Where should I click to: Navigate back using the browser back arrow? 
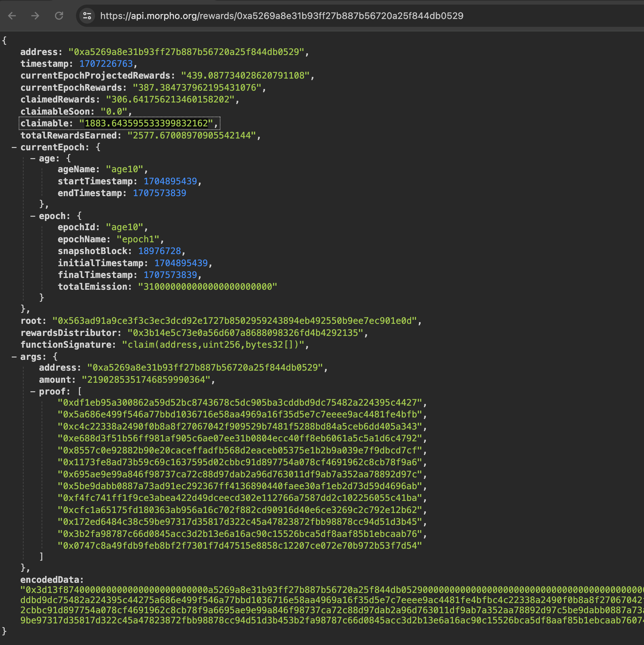pyautogui.click(x=12, y=16)
